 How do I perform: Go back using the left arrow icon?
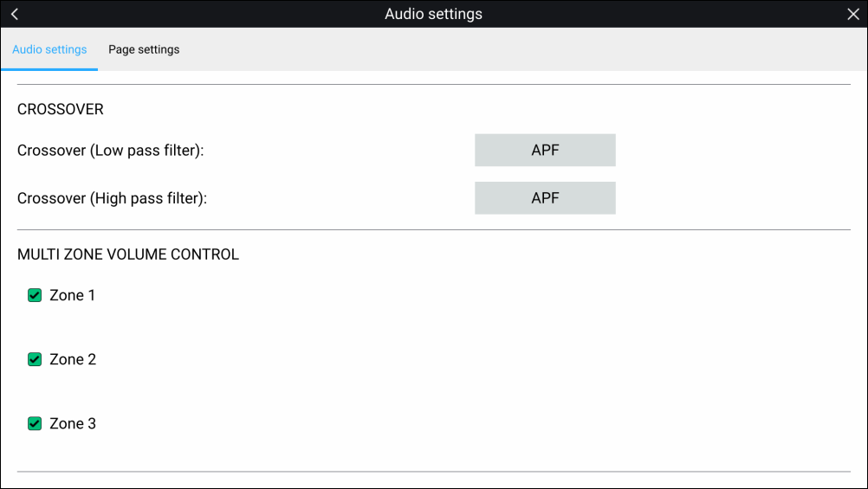click(15, 14)
